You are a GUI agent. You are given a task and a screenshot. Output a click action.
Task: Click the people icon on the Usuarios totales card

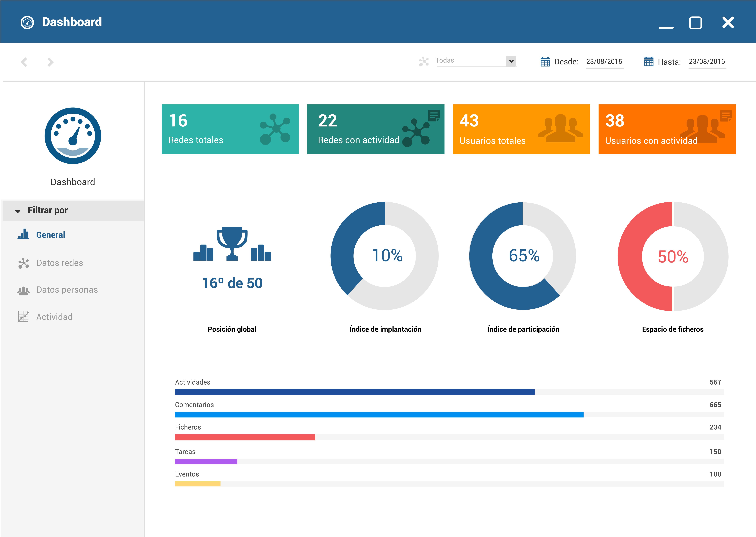pyautogui.click(x=560, y=128)
